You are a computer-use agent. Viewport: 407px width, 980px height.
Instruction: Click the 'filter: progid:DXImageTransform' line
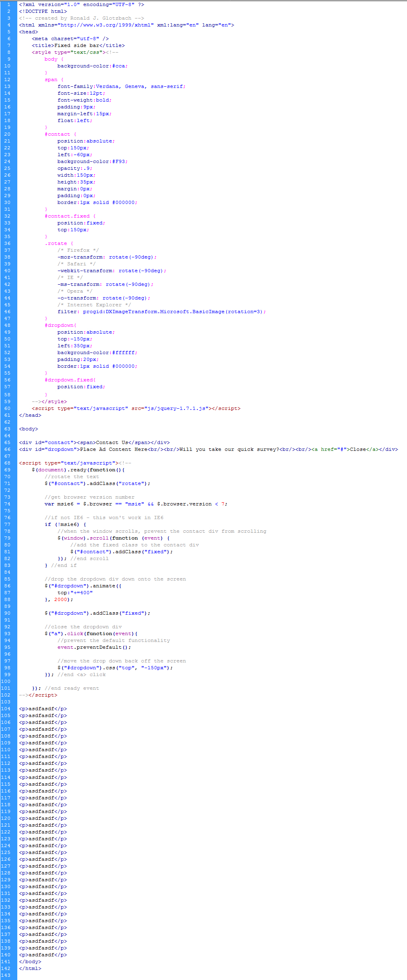tap(162, 312)
